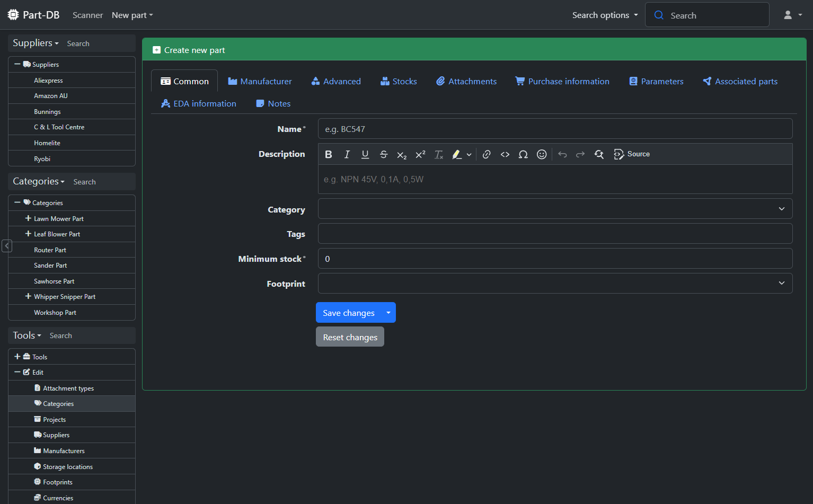Open the Purchase information tab
The image size is (813, 504).
coord(562,81)
